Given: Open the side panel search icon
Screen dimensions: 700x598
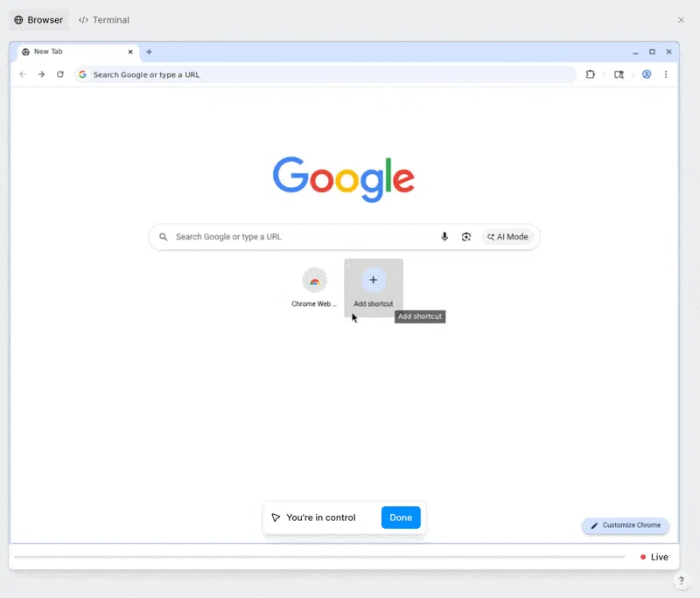Looking at the screenshot, I should (619, 74).
